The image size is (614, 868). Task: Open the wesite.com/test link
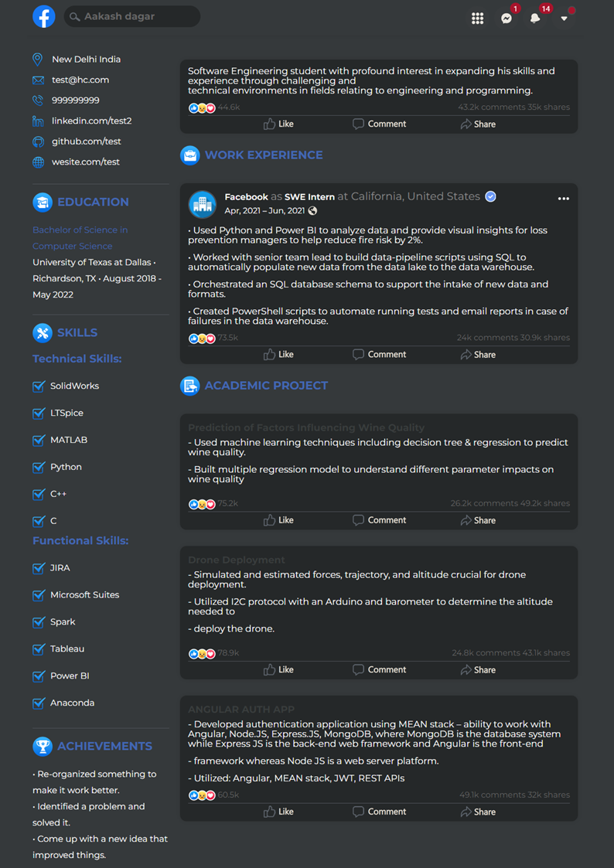click(86, 162)
